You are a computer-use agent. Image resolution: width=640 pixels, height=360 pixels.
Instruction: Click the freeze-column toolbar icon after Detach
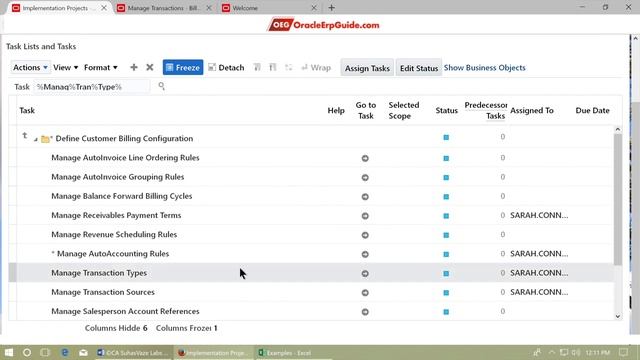[257, 67]
